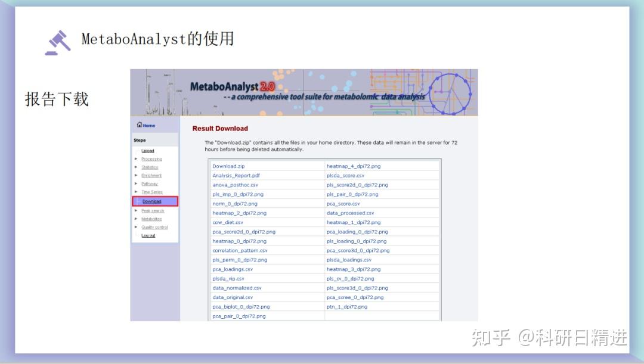Open plsda_vip.csv
The height and width of the screenshot is (364, 644).
pos(229,278)
